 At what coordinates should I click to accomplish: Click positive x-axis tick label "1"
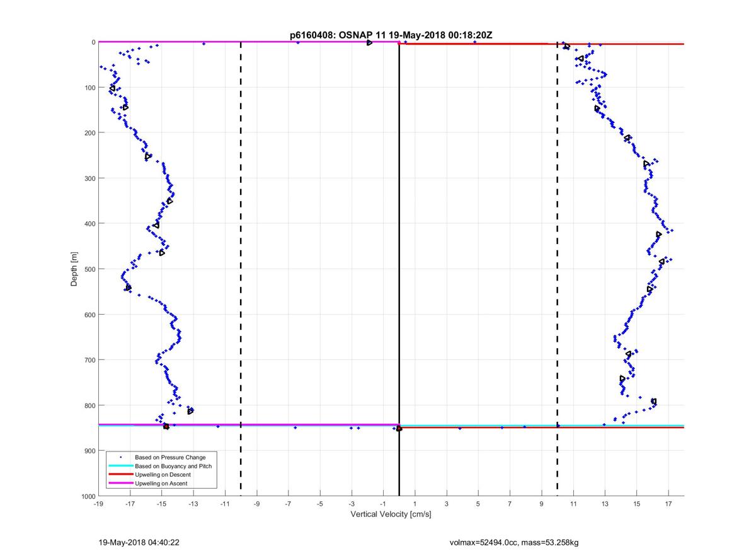[x=415, y=504]
